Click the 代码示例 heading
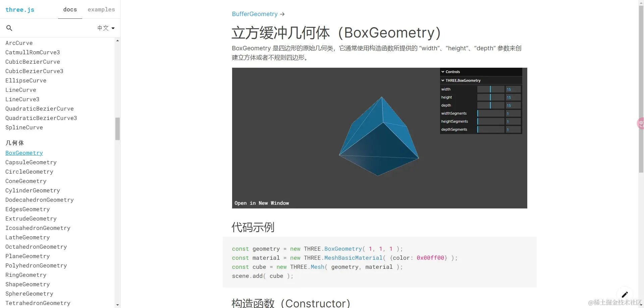The height and width of the screenshot is (308, 644). point(253,227)
